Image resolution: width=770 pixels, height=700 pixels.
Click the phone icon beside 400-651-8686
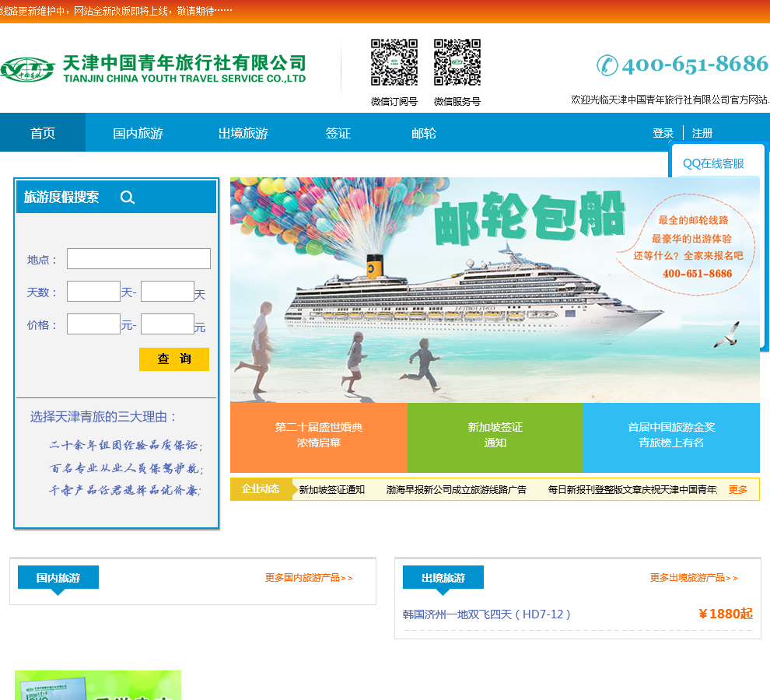[607, 65]
